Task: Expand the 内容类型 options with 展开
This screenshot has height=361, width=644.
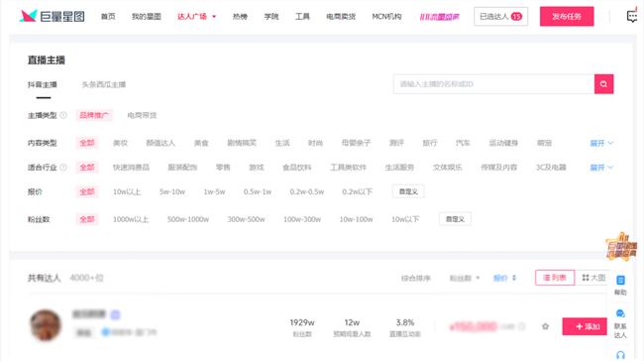Action: tap(601, 143)
